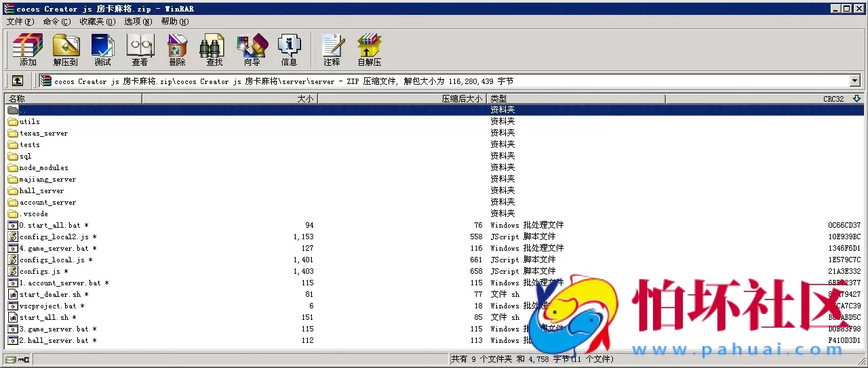Open the 命令(C) menu
The width and height of the screenshot is (868, 368).
click(x=56, y=22)
